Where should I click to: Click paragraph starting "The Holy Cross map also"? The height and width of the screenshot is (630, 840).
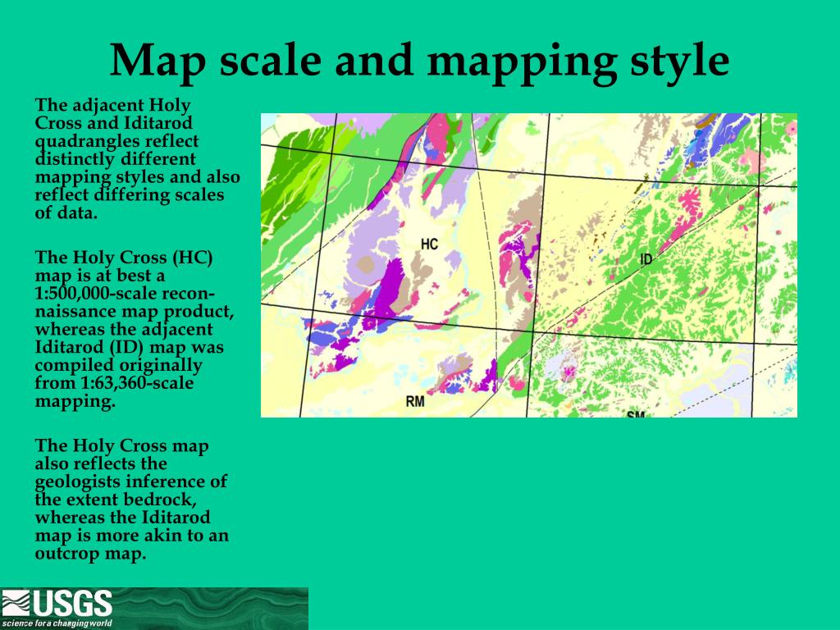tap(132, 500)
